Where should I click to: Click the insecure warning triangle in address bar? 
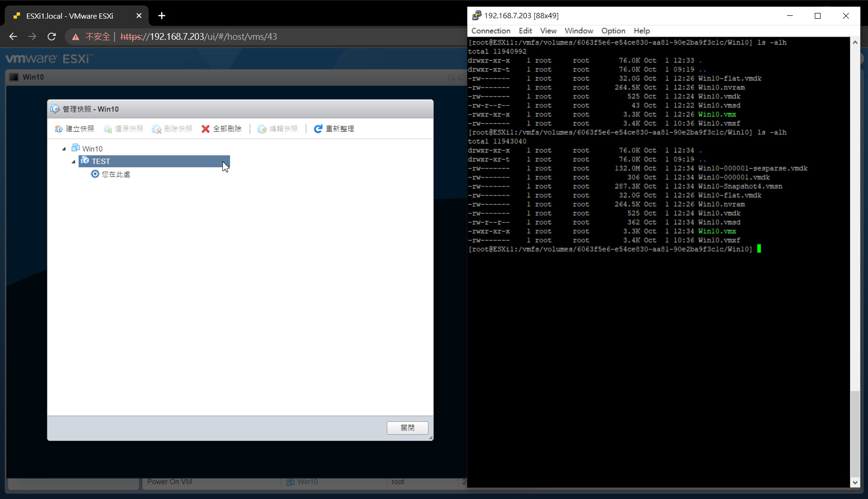pos(75,37)
